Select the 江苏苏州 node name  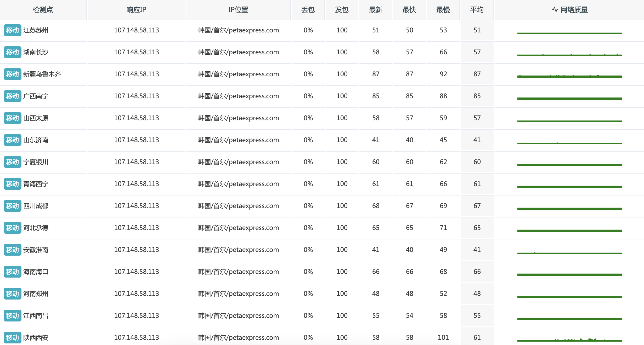[36, 30]
